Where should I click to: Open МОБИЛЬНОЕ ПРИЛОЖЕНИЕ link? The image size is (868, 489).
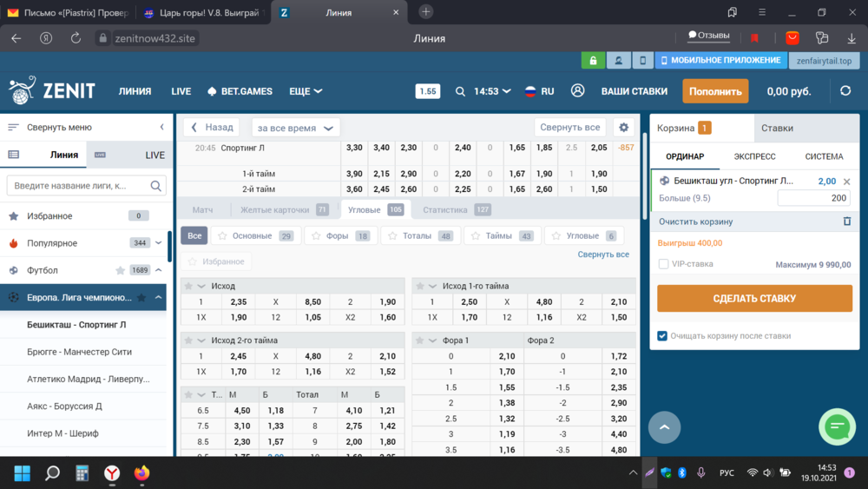pos(721,60)
